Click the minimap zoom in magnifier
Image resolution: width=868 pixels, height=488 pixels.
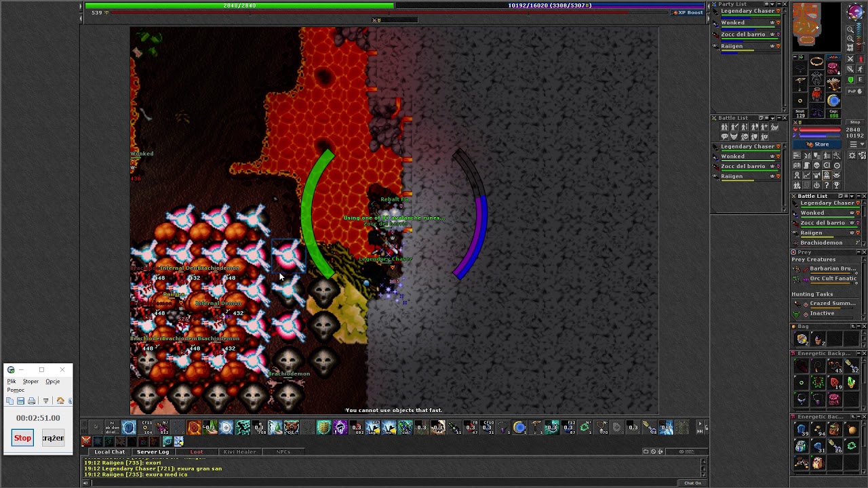pos(850,38)
